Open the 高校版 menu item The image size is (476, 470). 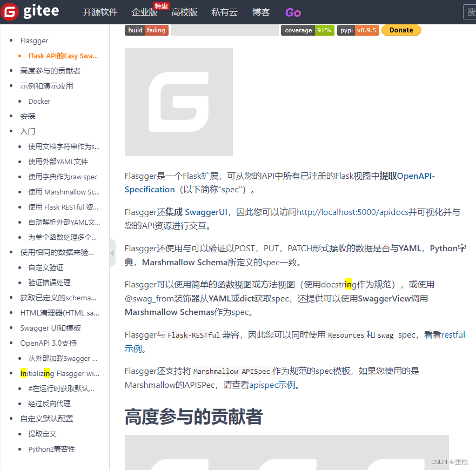coord(185,12)
